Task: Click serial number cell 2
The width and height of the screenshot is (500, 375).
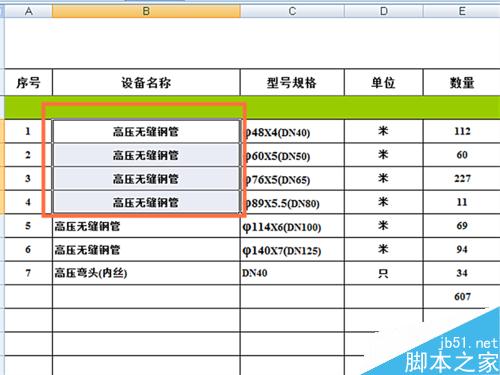Action: point(28,155)
